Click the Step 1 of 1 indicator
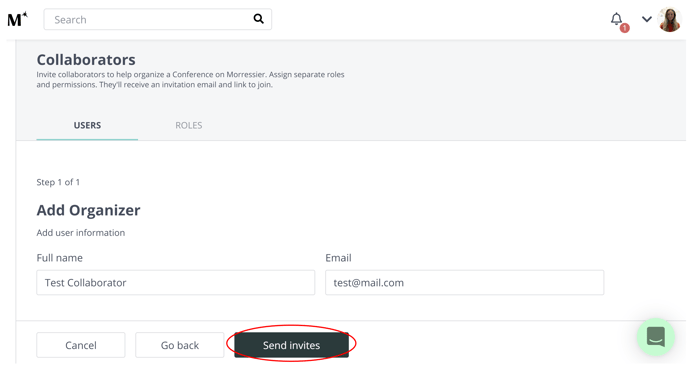 pyautogui.click(x=58, y=182)
